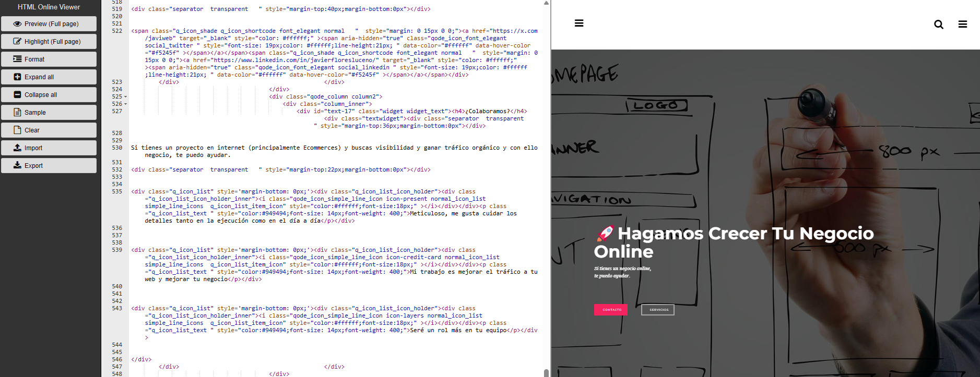Click the pink CONTACTO button
The height and width of the screenshot is (377, 980).
tap(611, 310)
